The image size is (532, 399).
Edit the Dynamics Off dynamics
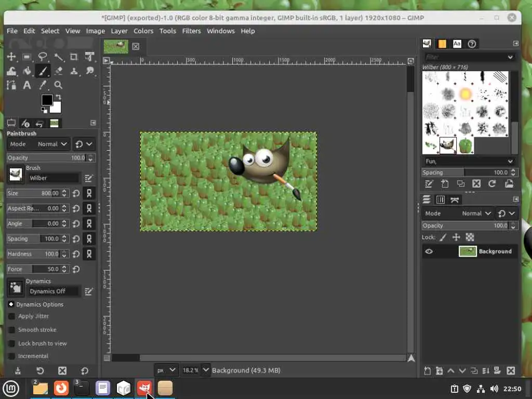(x=88, y=291)
